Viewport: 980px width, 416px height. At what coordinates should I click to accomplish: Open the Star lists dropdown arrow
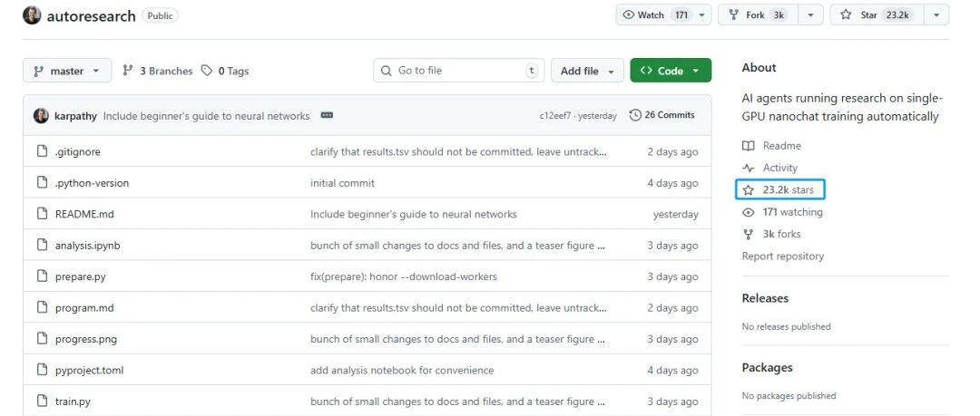point(936,15)
